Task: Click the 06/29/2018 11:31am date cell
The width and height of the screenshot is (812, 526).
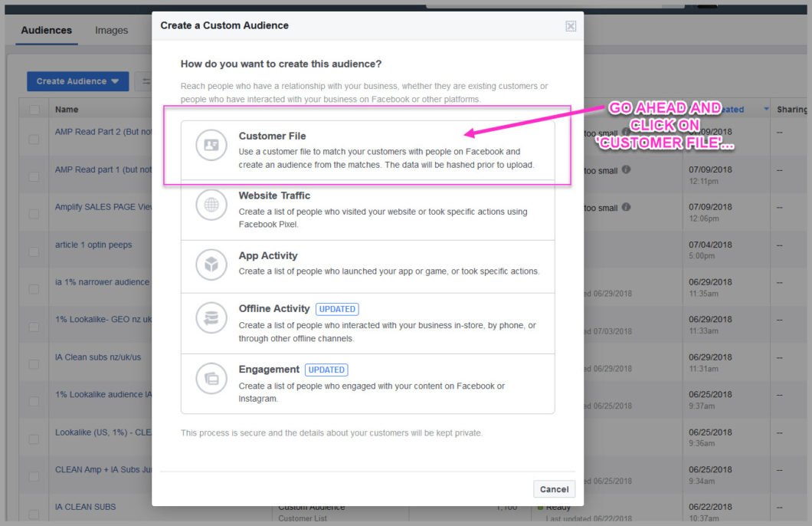Action: (x=711, y=363)
